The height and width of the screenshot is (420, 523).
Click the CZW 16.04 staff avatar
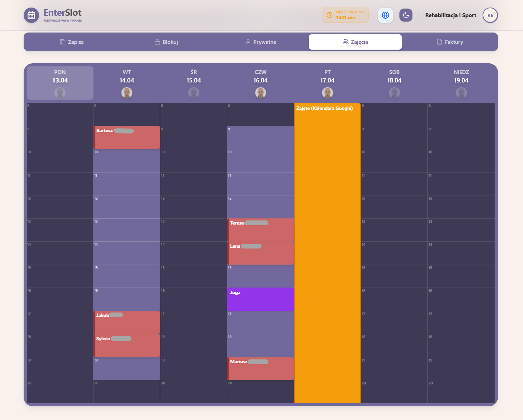[260, 93]
